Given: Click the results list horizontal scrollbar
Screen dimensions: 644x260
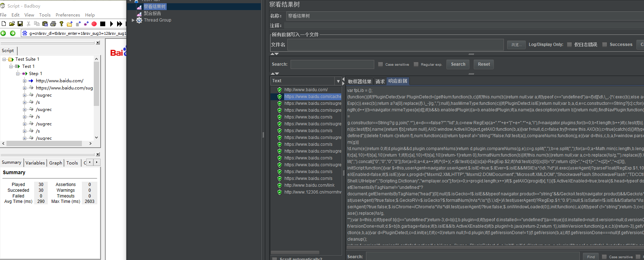Looking at the screenshot, I should coord(295,252).
